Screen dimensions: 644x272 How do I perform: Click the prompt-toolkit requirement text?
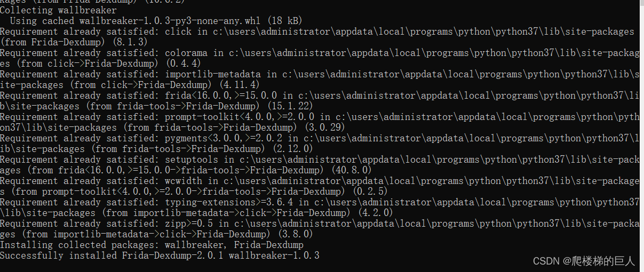pyautogui.click(x=240, y=117)
